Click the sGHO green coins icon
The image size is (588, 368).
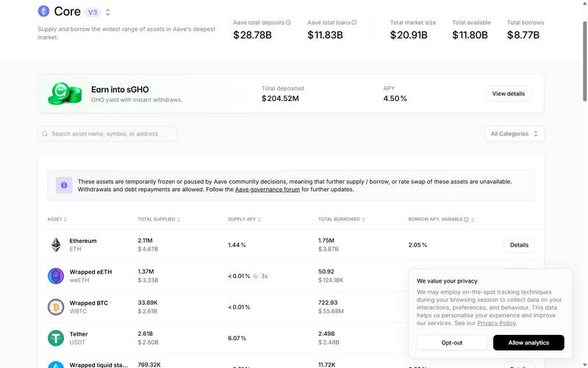(65, 93)
